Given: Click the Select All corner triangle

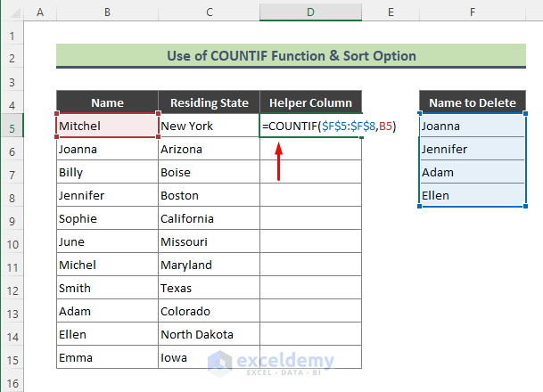Looking at the screenshot, I should click(x=12, y=13).
